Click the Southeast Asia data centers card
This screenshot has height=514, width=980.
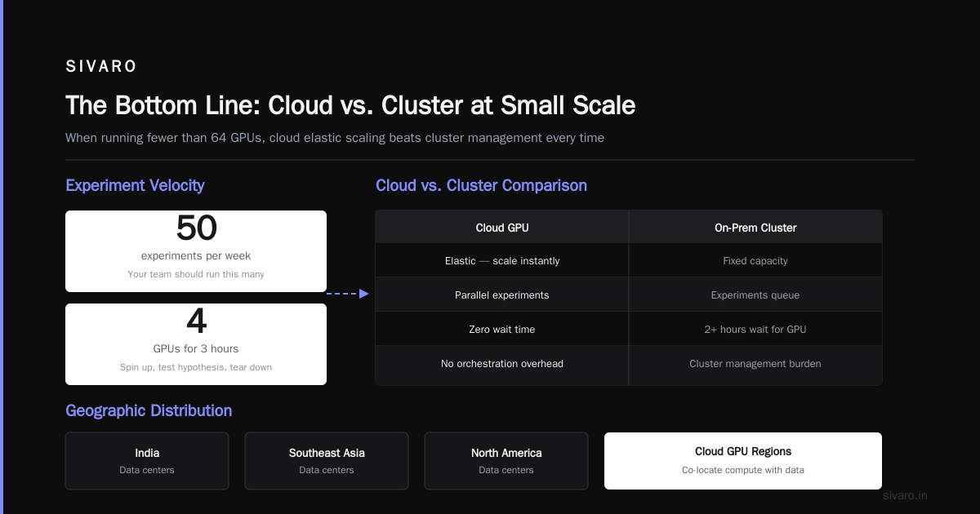pos(327,461)
